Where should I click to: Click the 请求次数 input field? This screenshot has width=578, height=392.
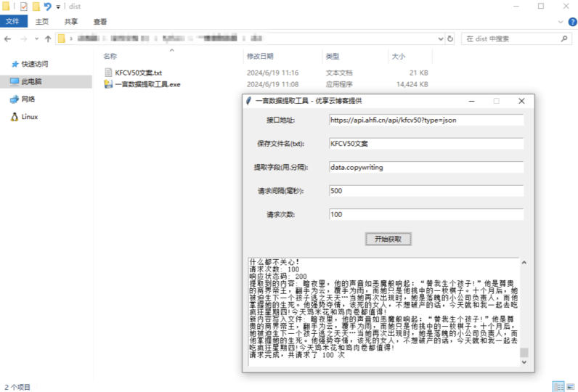point(425,214)
